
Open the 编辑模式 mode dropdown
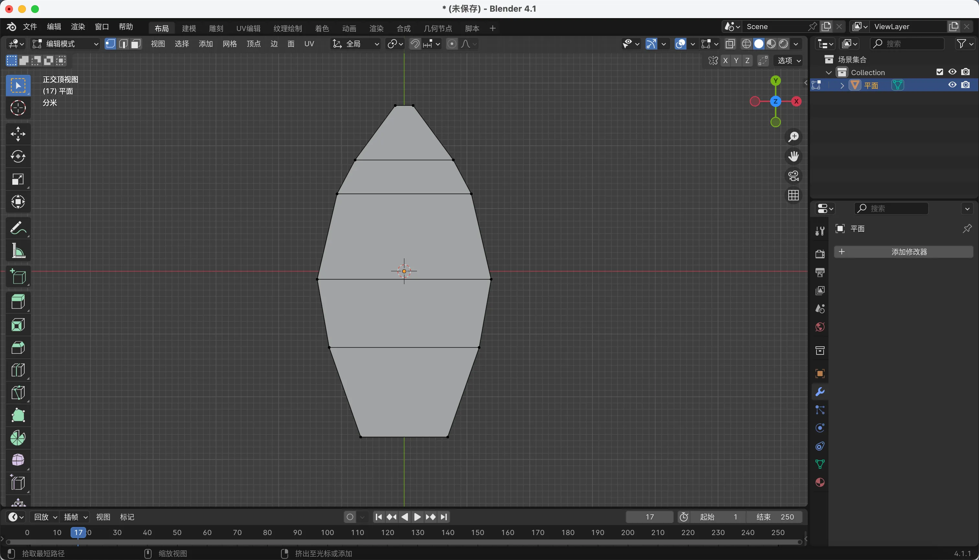65,44
